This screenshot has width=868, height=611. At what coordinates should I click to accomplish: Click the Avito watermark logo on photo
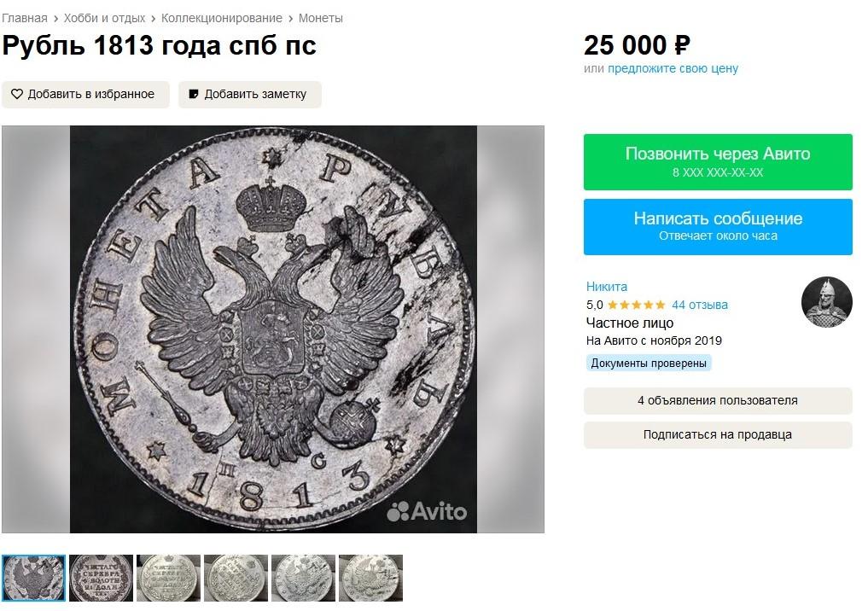[x=427, y=511]
